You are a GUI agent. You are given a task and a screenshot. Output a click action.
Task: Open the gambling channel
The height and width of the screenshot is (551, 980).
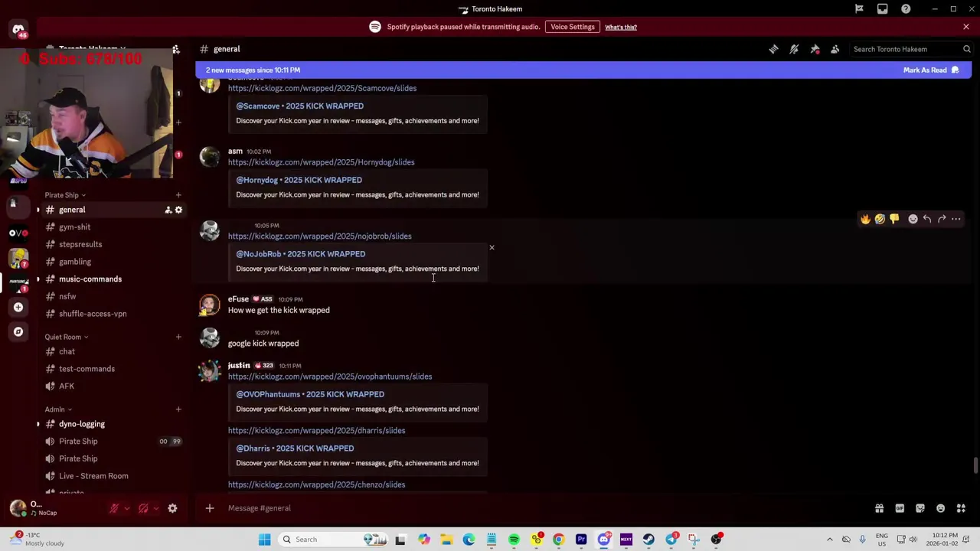coord(75,262)
